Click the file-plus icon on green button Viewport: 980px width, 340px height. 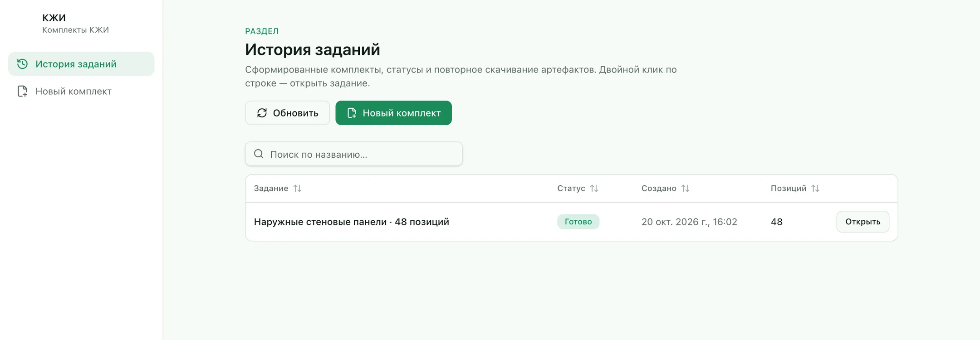pyautogui.click(x=352, y=113)
